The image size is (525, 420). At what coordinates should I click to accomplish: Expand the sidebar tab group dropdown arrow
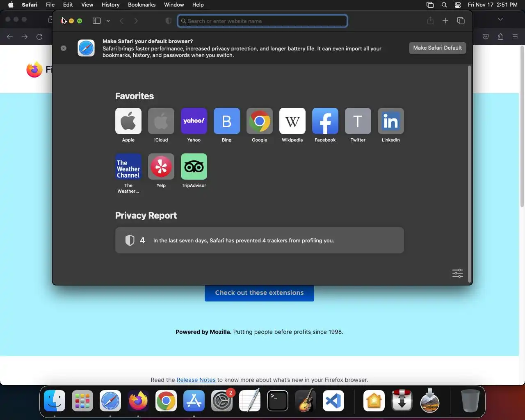tap(108, 21)
